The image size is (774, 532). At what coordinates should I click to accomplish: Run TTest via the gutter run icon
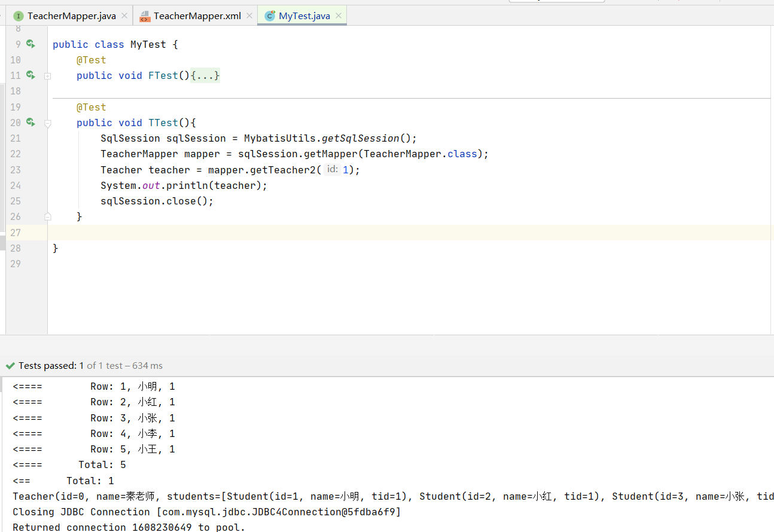[x=31, y=123]
